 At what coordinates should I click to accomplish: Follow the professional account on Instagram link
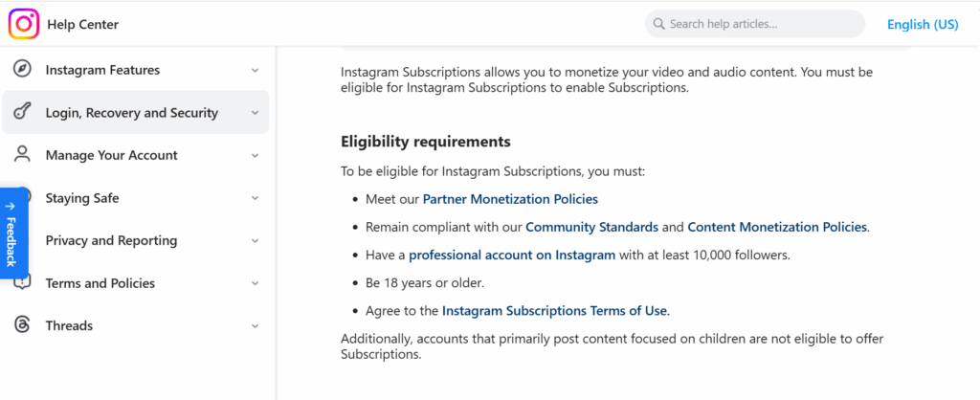tap(512, 255)
